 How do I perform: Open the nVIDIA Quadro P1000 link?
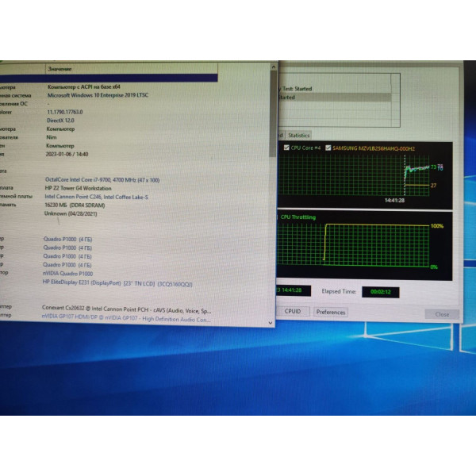click(x=67, y=274)
